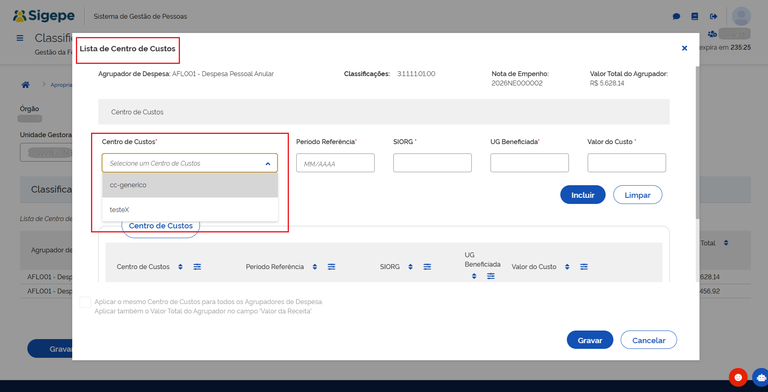
Task: Click the logout arrow icon
Action: pyautogui.click(x=713, y=16)
